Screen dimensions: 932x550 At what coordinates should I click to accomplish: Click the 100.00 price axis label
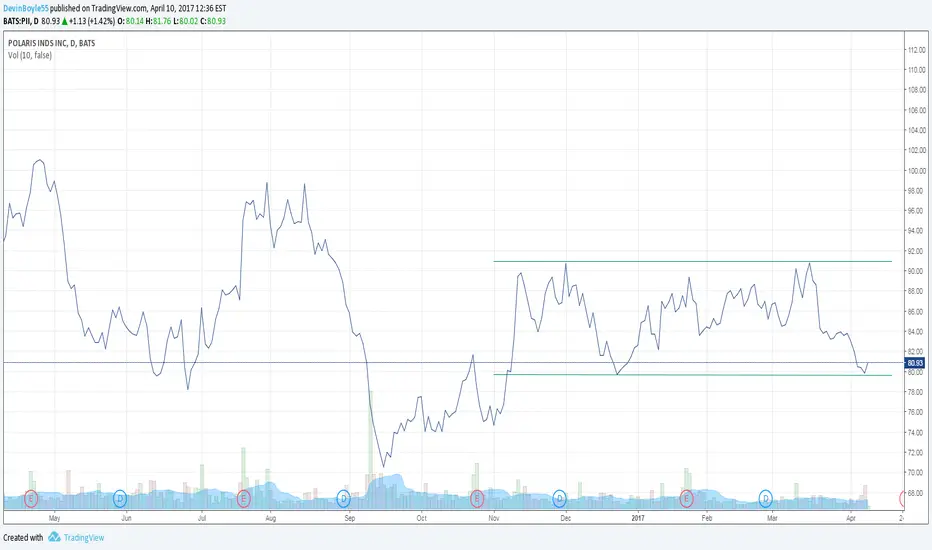[916, 171]
